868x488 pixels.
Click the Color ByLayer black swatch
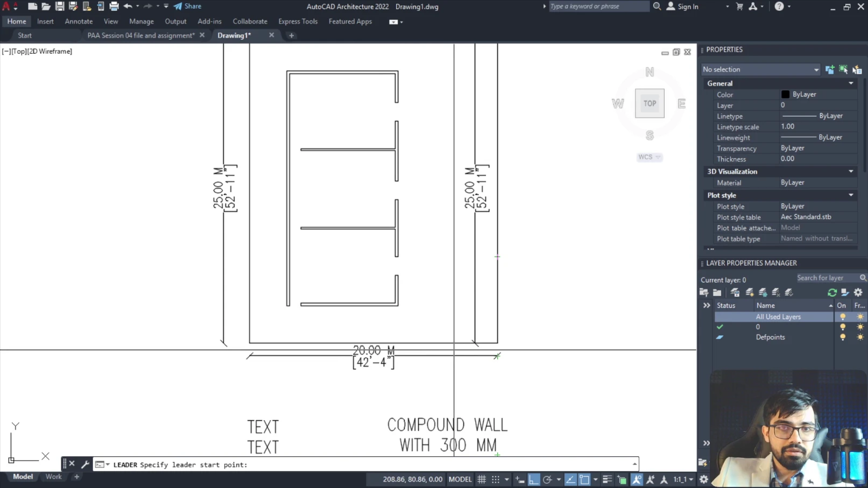[785, 94]
